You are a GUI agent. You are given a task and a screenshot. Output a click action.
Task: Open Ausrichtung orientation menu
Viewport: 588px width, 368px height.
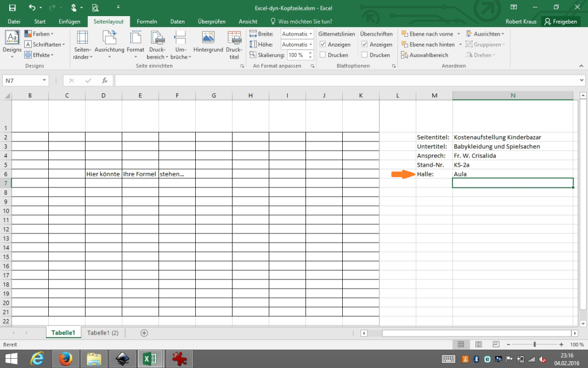coord(109,45)
